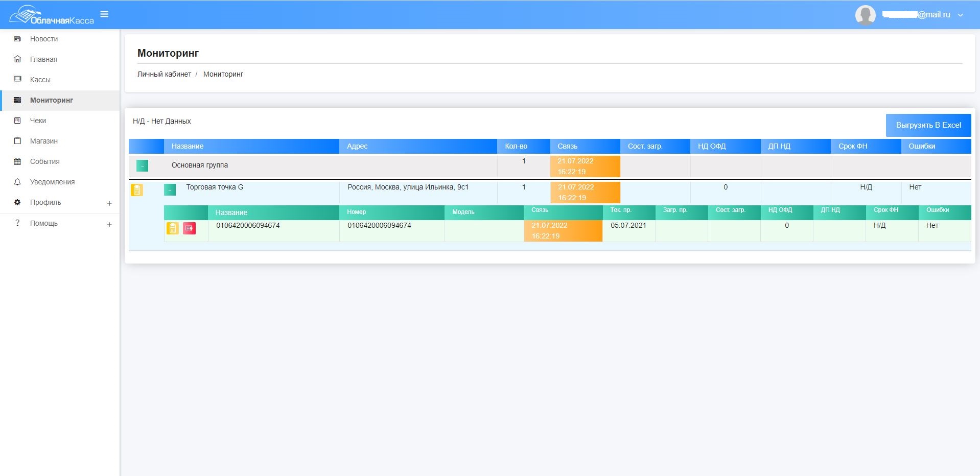Viewport: 980px width, 476px height.
Task: Click the yellow cash register icon beside Торговая точка G
Action: [x=137, y=190]
